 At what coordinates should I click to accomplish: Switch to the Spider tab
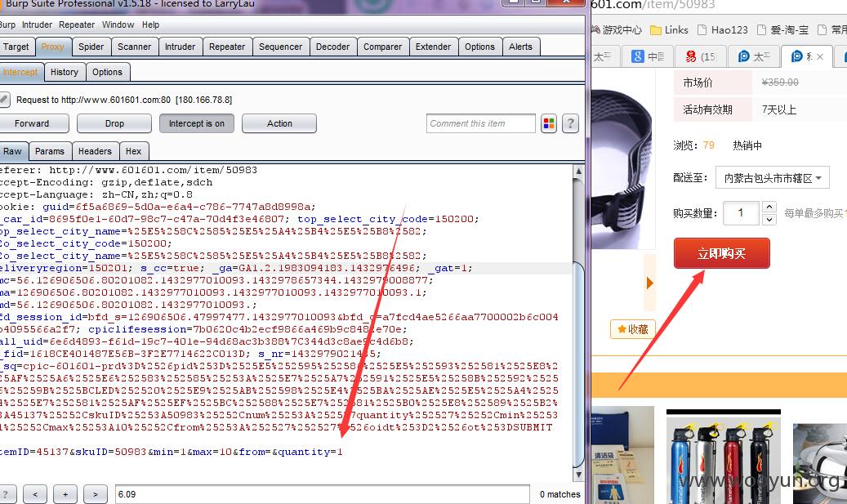click(91, 47)
